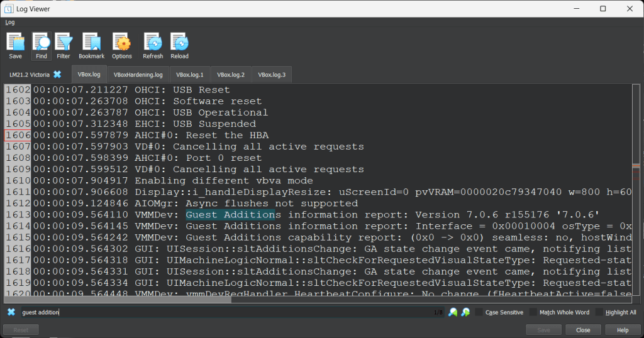
Task: Tick the Match Whole Word checkbox
Action: click(533, 312)
